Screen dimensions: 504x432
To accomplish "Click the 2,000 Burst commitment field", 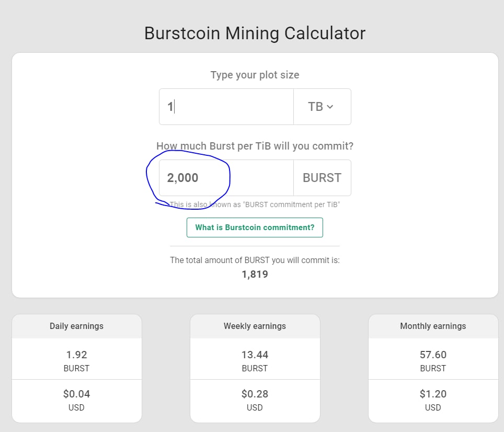I will tap(226, 178).
